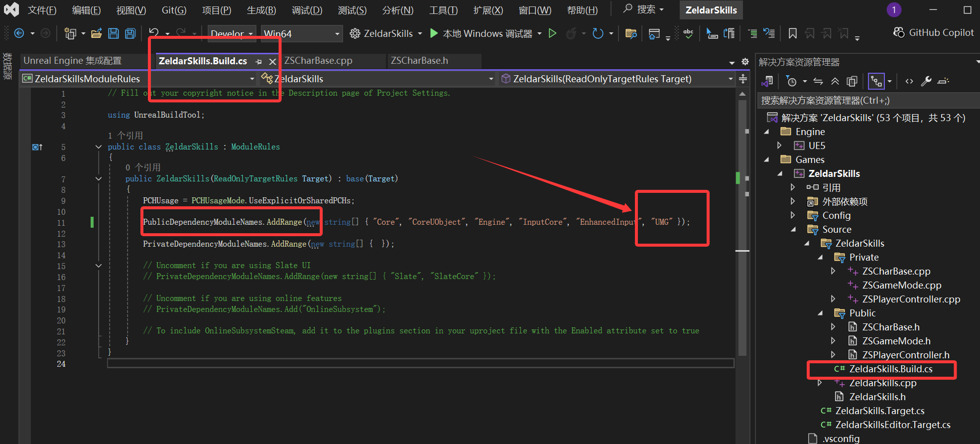Click the Solution Explorer search field
This screenshot has width=980, height=444.
[x=868, y=101]
